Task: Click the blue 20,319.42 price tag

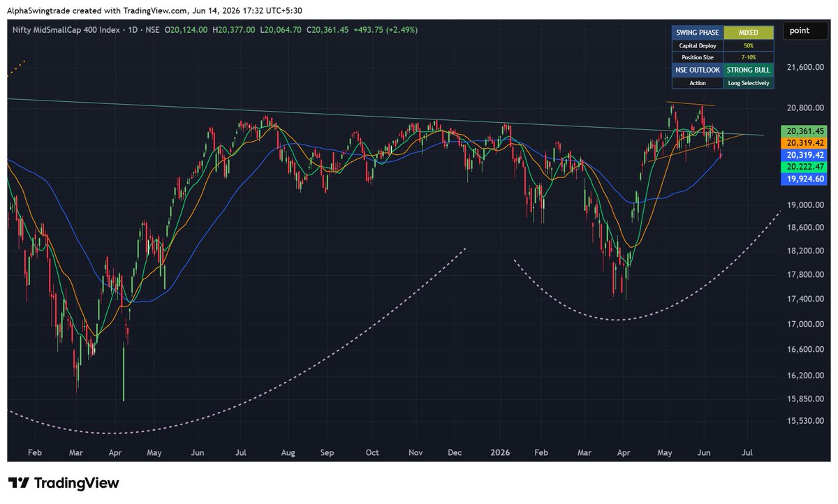Action: click(x=805, y=154)
